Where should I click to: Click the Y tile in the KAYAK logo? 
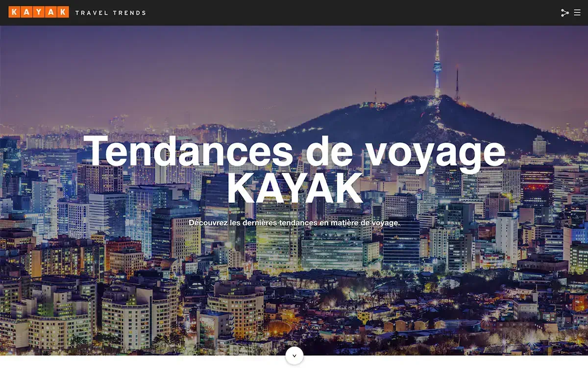coord(39,12)
